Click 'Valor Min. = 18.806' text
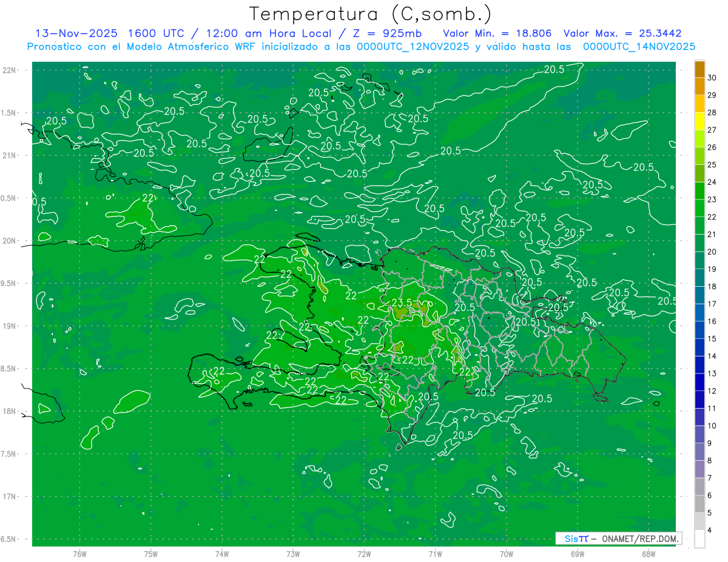The image size is (728, 562). tap(497, 33)
